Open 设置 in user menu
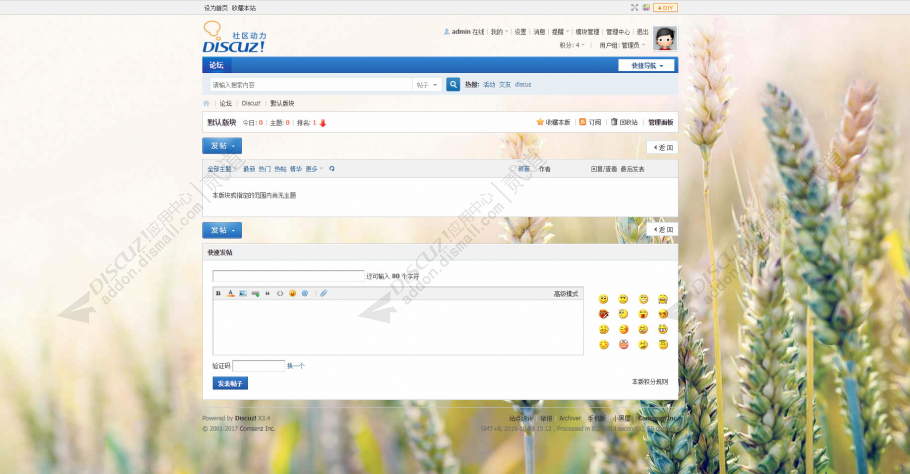The image size is (910, 474). [521, 32]
